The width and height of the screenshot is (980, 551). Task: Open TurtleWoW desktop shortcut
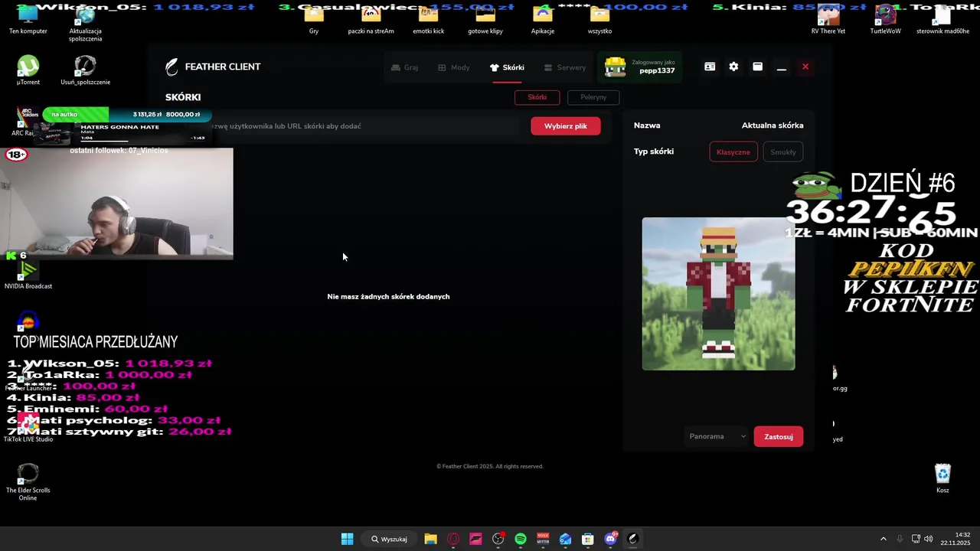click(x=886, y=20)
